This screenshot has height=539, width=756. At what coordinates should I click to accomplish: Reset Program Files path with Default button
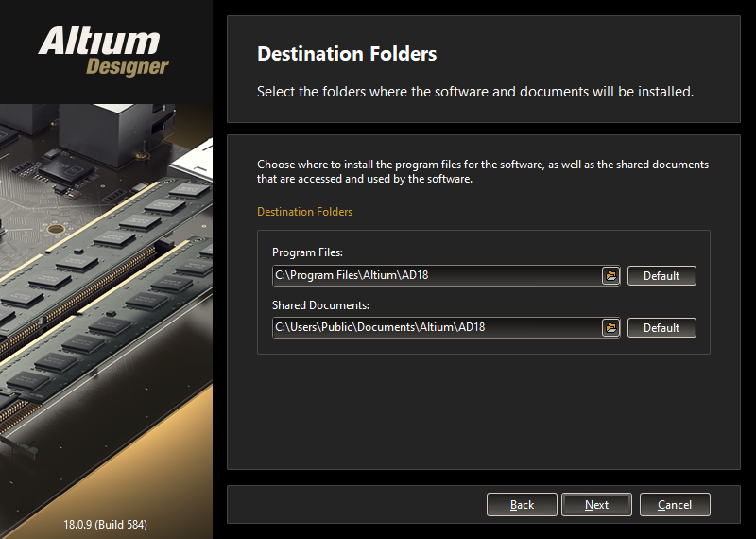tap(661, 275)
